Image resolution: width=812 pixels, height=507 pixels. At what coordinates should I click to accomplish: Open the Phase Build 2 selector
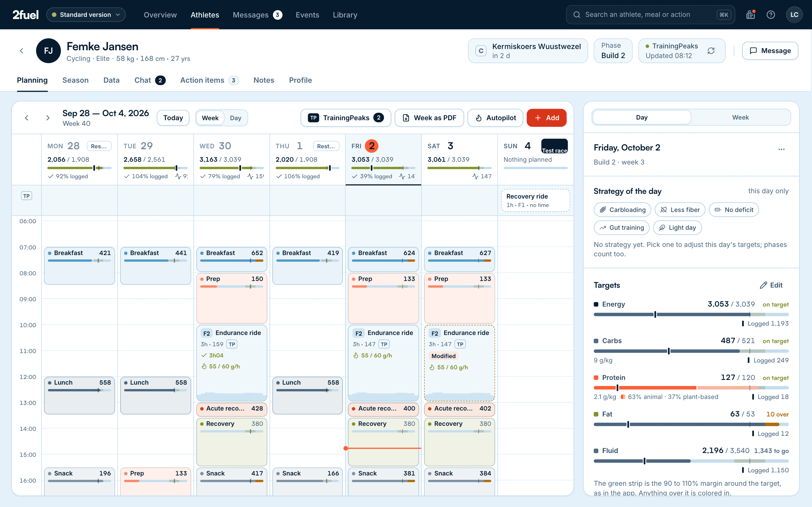pyautogui.click(x=613, y=51)
